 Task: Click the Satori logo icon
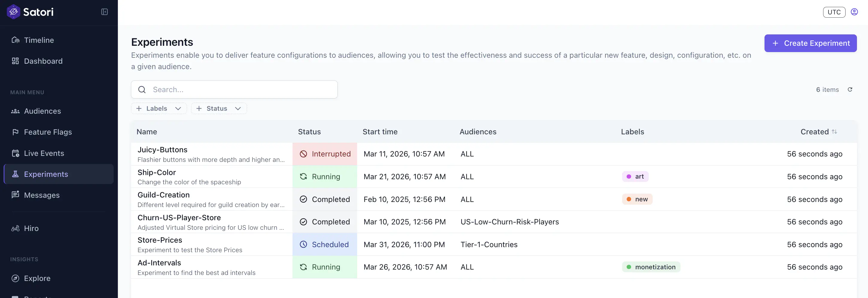[x=13, y=12]
